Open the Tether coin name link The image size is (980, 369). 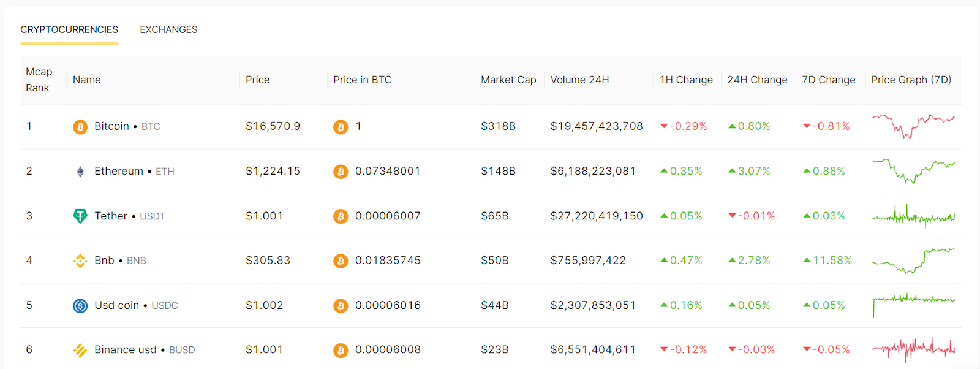click(x=111, y=216)
